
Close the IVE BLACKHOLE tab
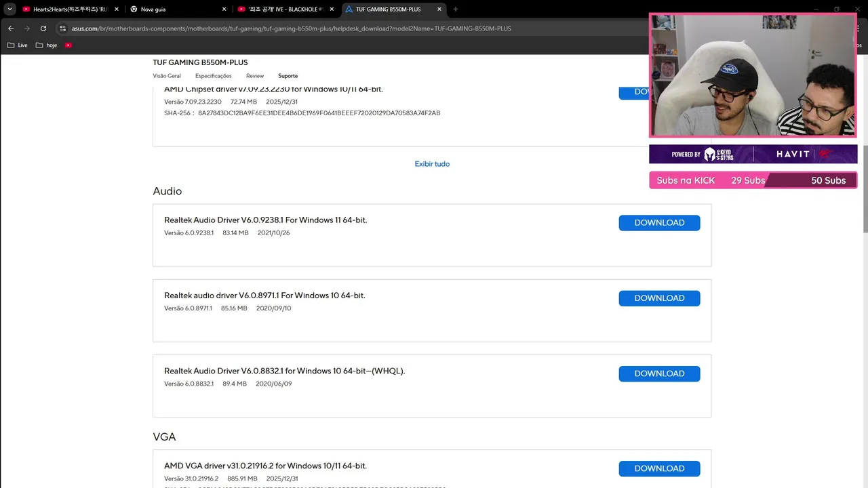pos(332,9)
